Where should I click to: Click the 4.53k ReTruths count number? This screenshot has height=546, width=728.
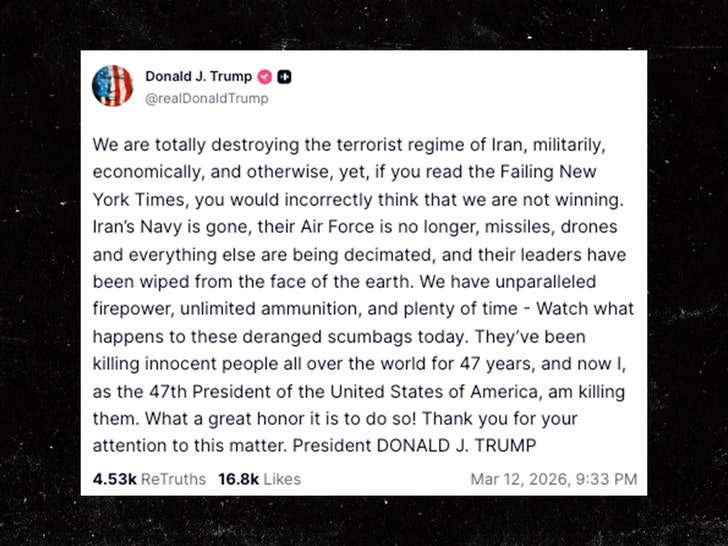point(113,479)
